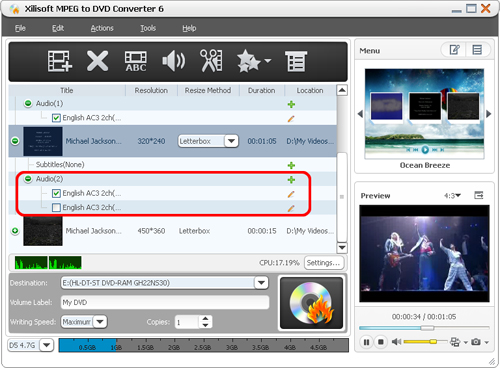Collapse the first Michael Jackson video row
Viewport: 500px width, 368px height.
coord(15,141)
